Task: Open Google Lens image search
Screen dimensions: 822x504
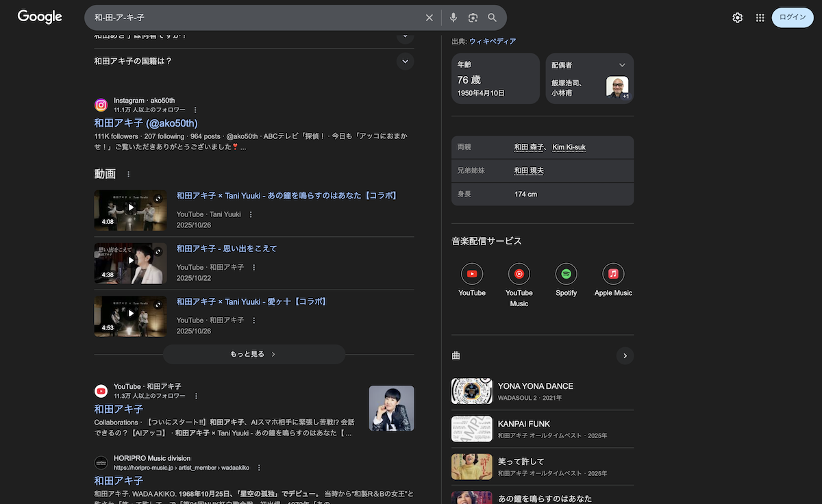Action: [473, 18]
